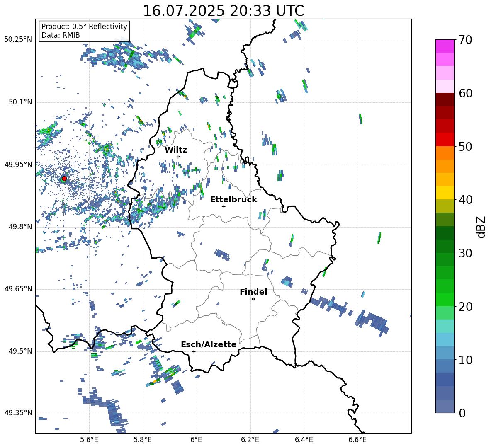The height and width of the screenshot is (448, 491).
Task: Click the colorbar tick label 40
Action: (x=465, y=200)
